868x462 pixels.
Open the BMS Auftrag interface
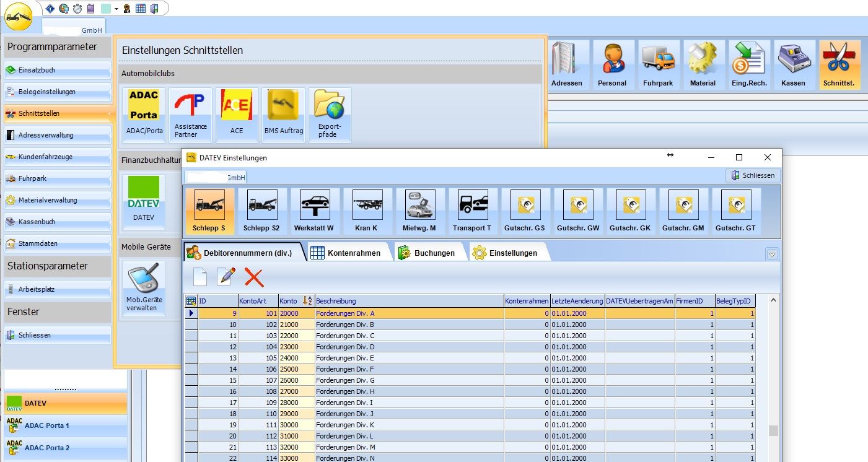click(x=283, y=113)
